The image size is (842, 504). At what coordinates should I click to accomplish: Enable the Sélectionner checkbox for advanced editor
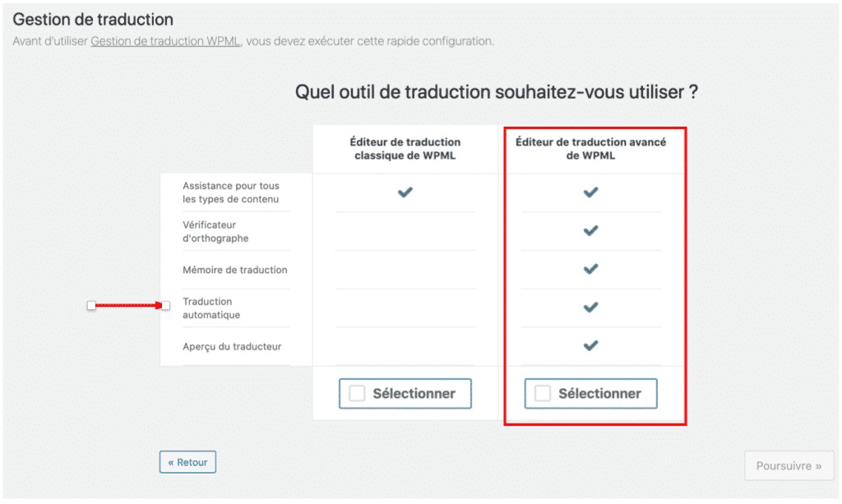[544, 393]
